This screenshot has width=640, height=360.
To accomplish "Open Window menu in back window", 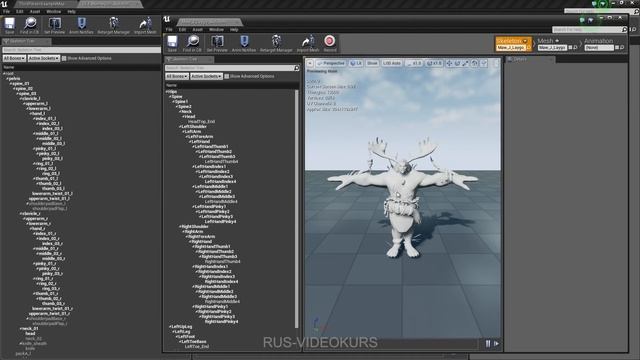I will tap(53, 11).
